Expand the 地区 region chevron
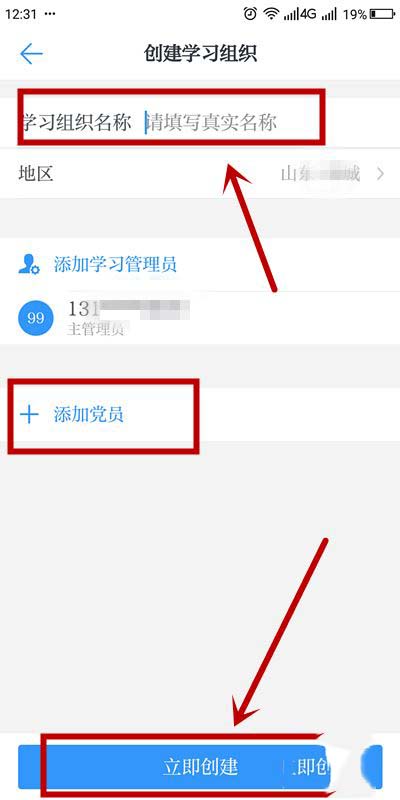The width and height of the screenshot is (400, 800). [380, 174]
